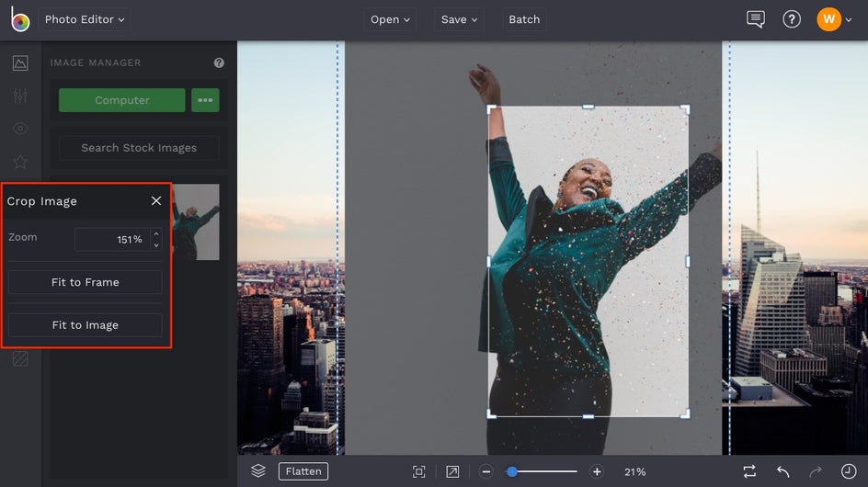Click the Zoom percentage input field
This screenshot has width=868, height=487.
click(112, 239)
